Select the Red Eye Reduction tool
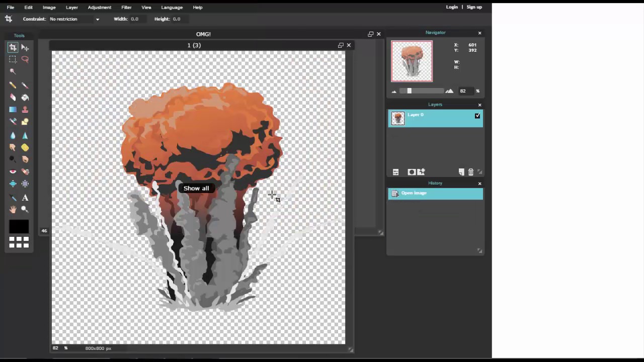Viewport: 644px width, 362px height. point(13,172)
